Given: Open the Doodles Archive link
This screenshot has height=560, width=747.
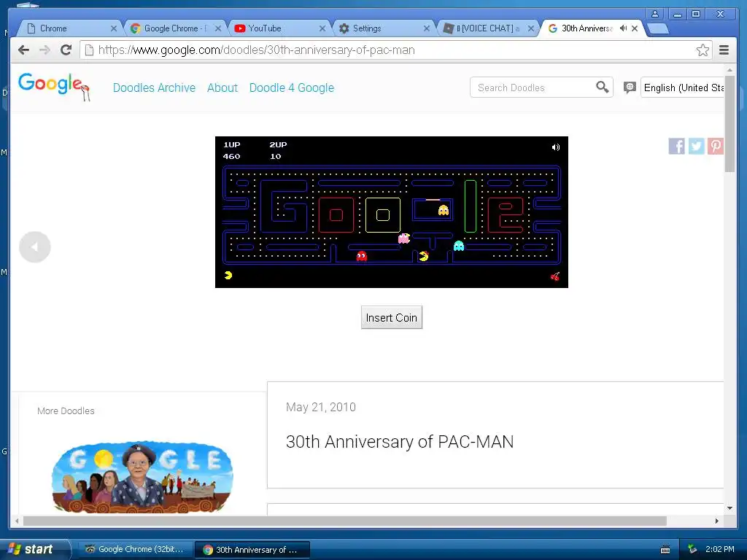Looking at the screenshot, I should click(154, 88).
